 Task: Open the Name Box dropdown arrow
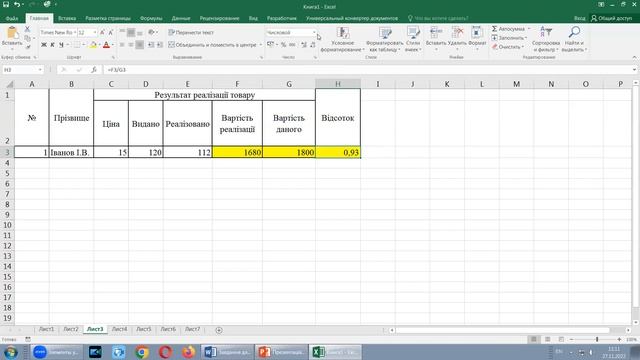point(40,70)
